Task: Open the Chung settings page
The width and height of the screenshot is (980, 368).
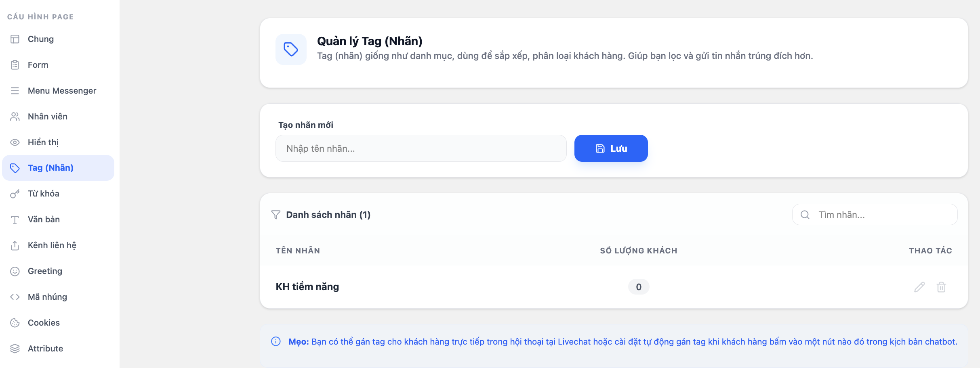Action: pos(41,39)
